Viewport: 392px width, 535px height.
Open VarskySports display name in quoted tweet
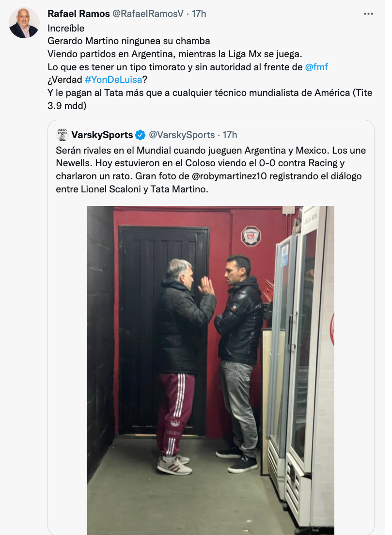click(x=102, y=135)
